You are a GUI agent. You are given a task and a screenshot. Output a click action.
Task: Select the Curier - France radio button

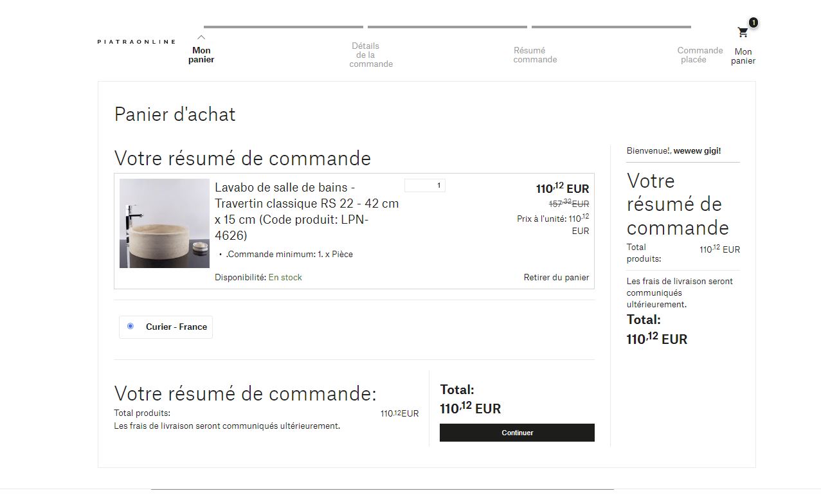[x=131, y=327]
